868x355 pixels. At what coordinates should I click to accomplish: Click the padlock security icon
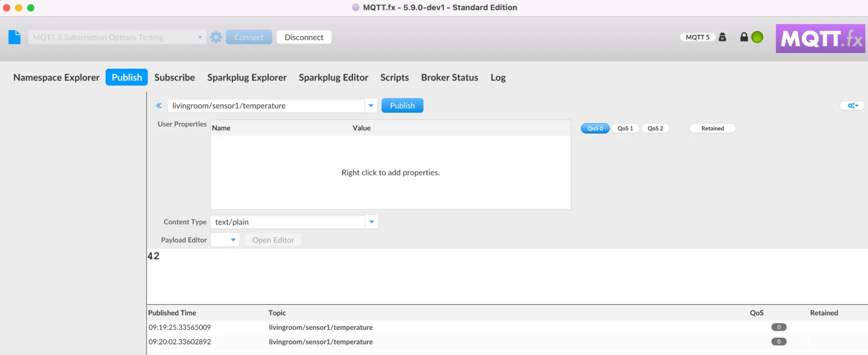744,37
